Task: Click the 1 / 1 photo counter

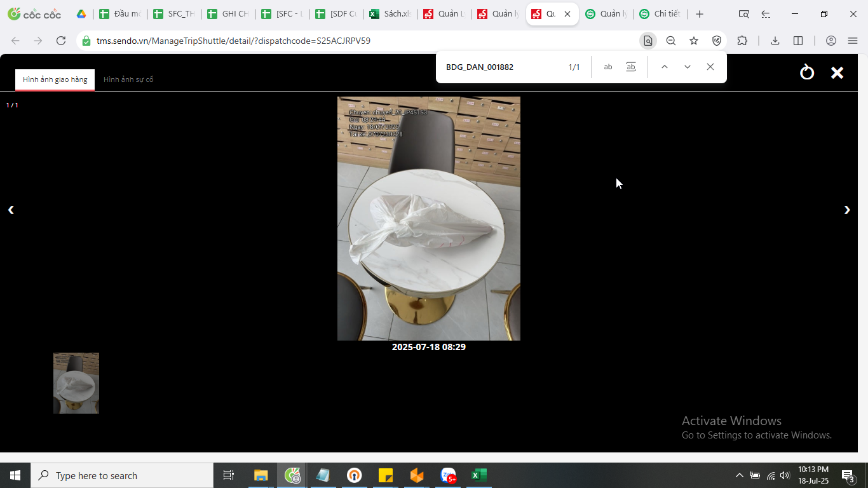Action: click(x=12, y=105)
